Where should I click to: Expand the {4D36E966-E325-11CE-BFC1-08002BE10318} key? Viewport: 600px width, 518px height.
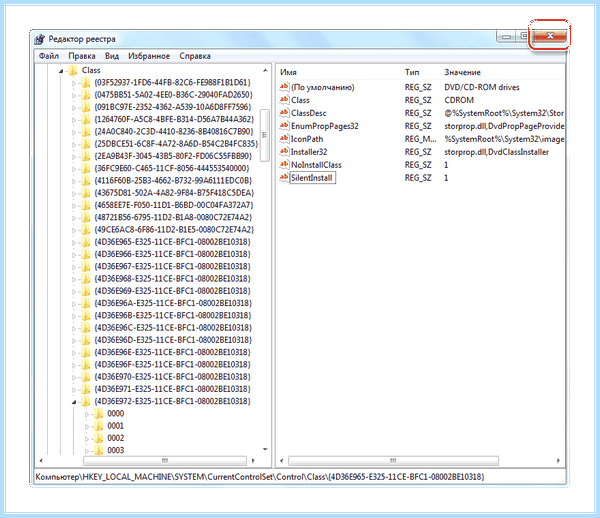[x=74, y=254]
